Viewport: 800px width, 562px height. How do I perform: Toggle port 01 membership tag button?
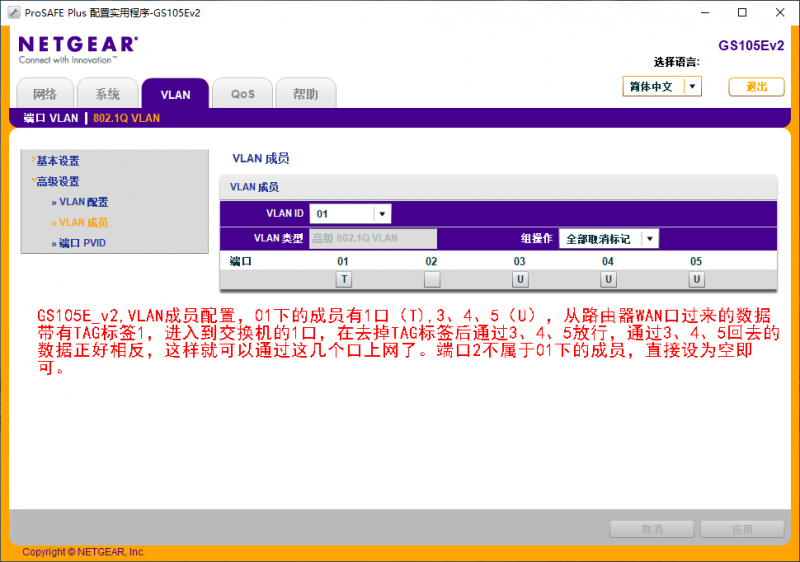coord(344,279)
